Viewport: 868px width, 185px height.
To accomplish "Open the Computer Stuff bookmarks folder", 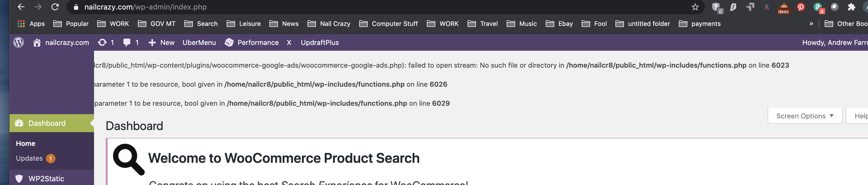I will pyautogui.click(x=389, y=24).
